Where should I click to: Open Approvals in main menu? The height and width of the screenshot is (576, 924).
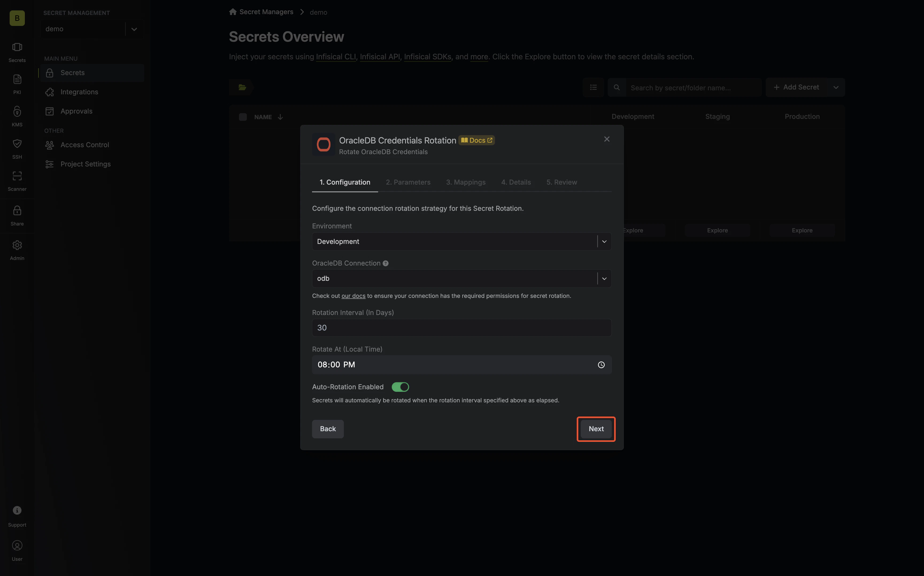pos(92,111)
